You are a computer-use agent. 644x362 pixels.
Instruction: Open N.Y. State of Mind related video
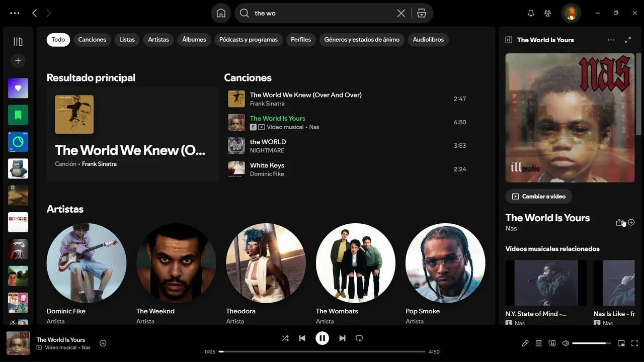(546, 292)
